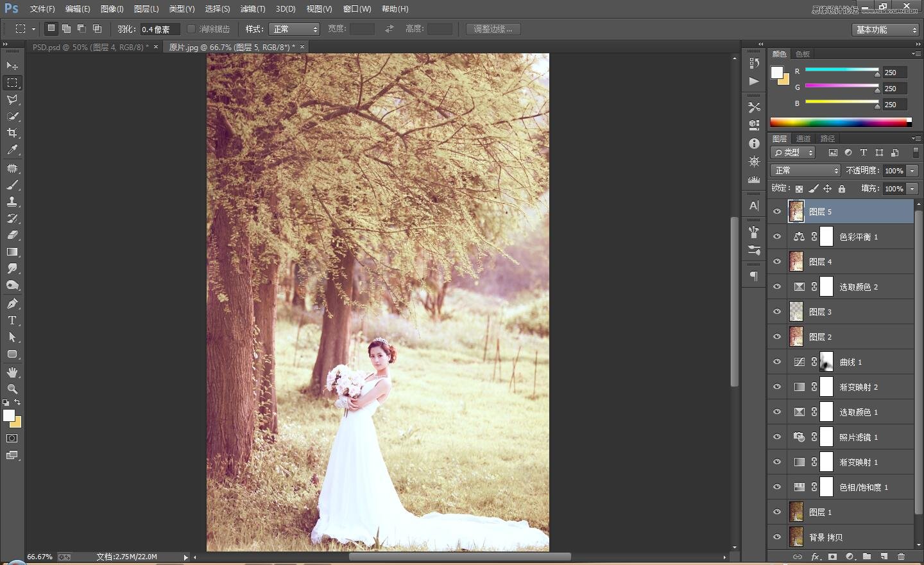The height and width of the screenshot is (565, 924).
Task: Select the Zoom tool
Action: 12,389
